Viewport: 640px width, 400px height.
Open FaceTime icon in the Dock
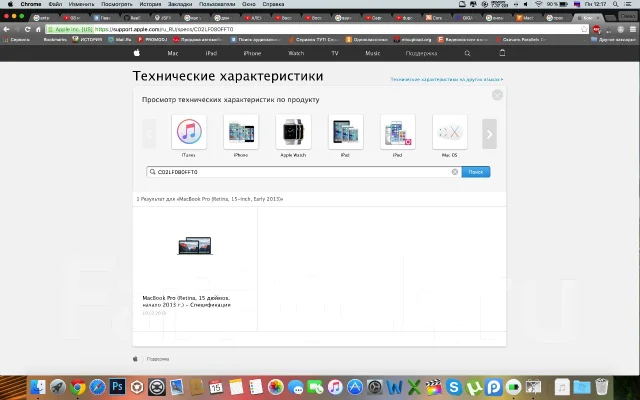click(315, 387)
